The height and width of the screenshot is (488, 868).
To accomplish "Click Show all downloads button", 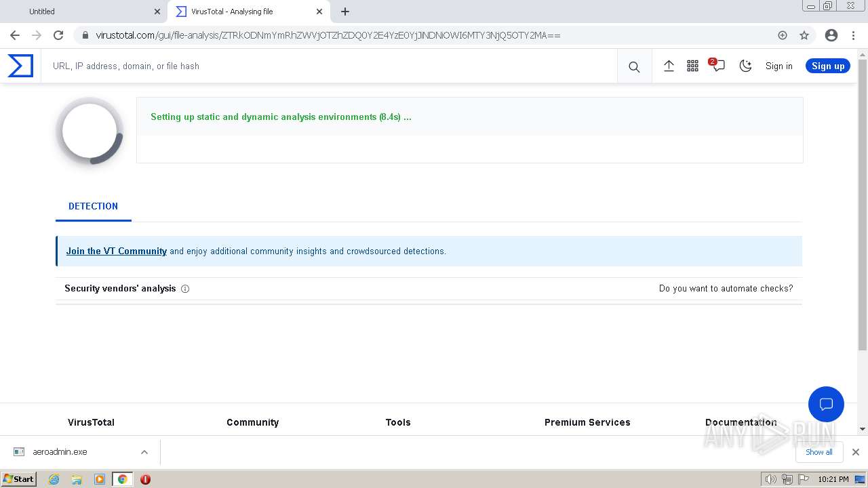I will (x=818, y=452).
